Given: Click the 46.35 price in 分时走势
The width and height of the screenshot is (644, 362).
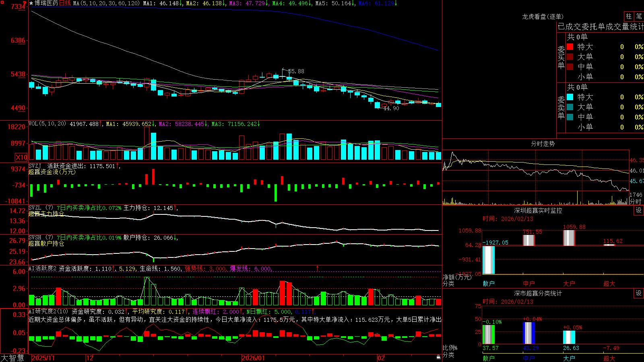Looking at the screenshot, I should click(637, 160).
